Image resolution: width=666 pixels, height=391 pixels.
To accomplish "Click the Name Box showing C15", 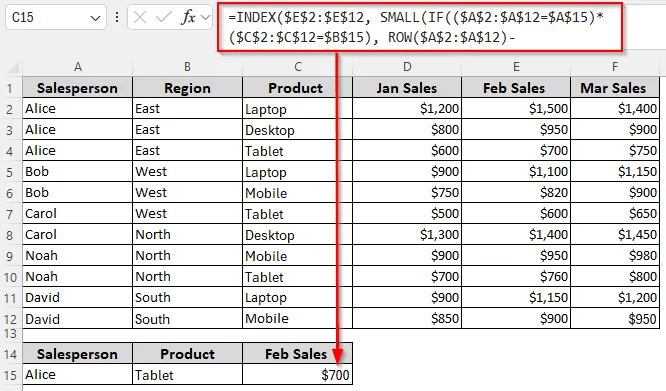I will [x=56, y=17].
